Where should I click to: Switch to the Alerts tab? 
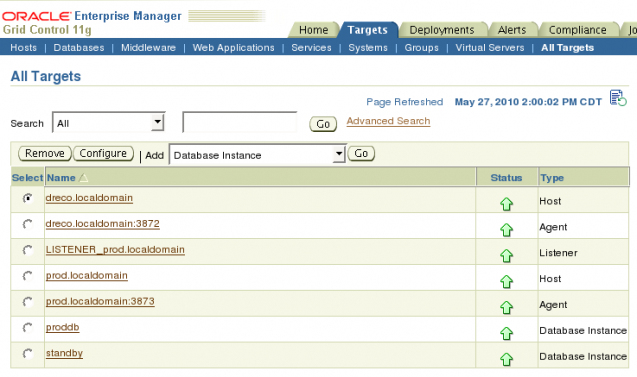tap(512, 30)
